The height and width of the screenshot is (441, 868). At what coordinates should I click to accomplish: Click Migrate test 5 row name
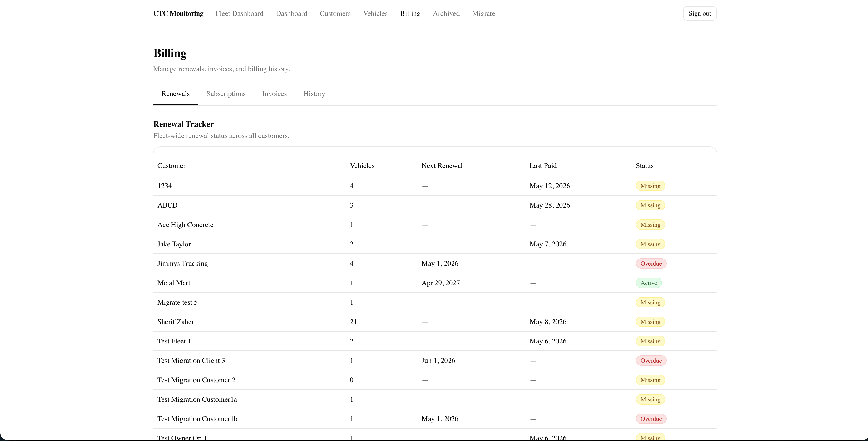pyautogui.click(x=177, y=302)
